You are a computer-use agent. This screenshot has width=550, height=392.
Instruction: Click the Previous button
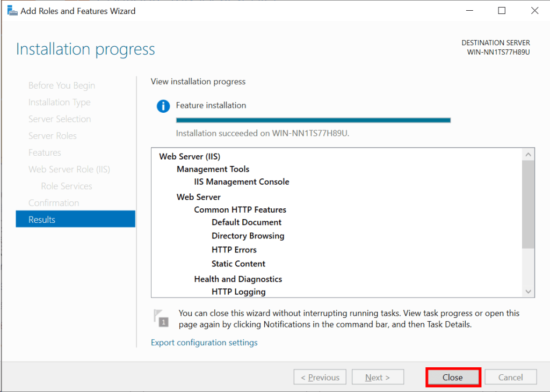coord(320,378)
